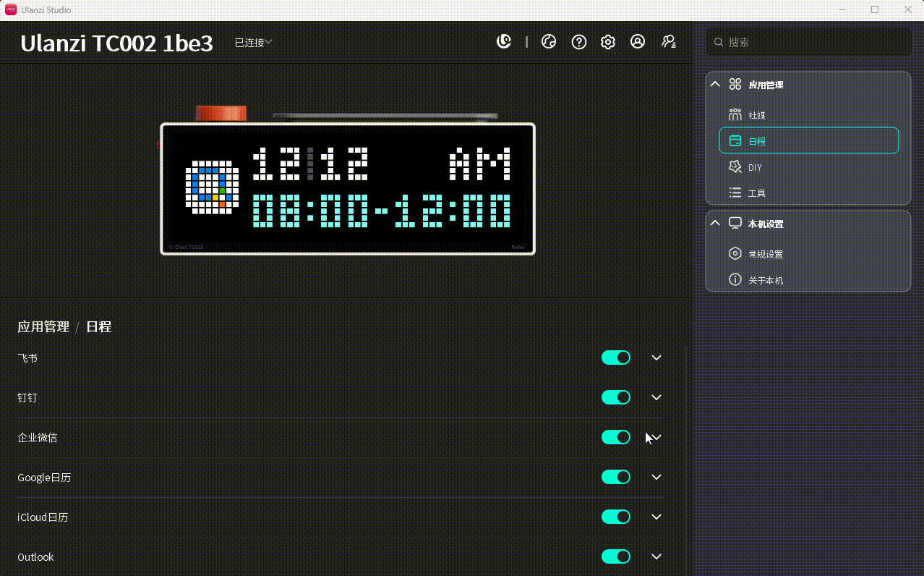The width and height of the screenshot is (924, 576).
Task: Click the Outlook row label
Action: (35, 556)
